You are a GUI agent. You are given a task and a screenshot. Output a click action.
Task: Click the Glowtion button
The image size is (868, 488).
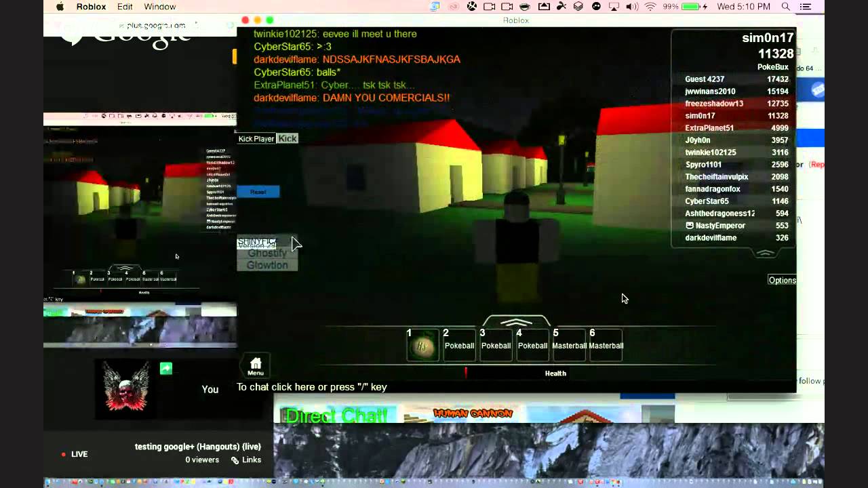tap(267, 265)
